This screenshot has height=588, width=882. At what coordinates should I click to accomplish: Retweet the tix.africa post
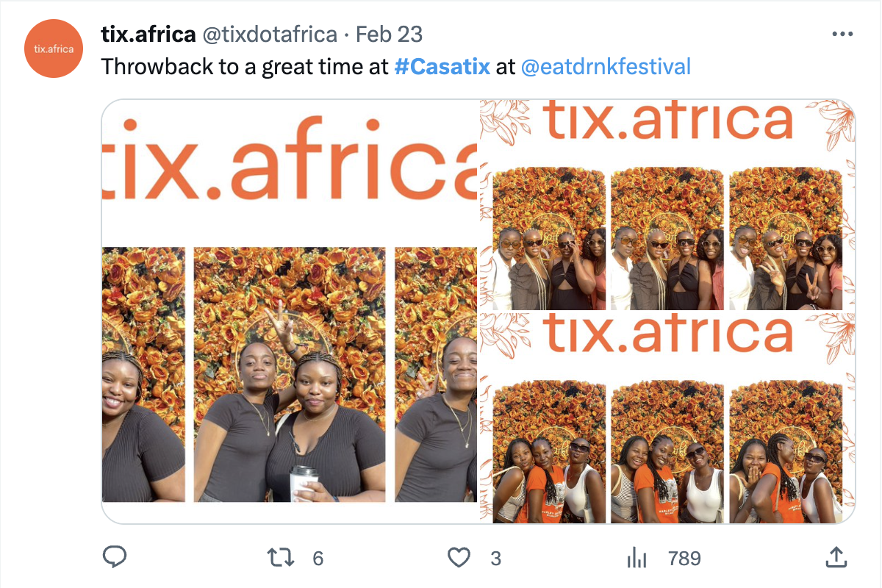tap(280, 558)
